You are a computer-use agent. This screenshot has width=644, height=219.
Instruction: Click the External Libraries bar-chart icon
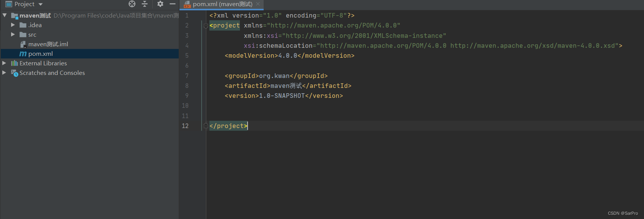pyautogui.click(x=15, y=63)
